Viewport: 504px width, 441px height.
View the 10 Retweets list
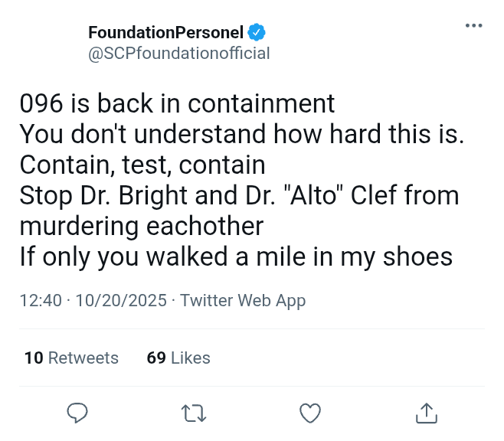71,358
